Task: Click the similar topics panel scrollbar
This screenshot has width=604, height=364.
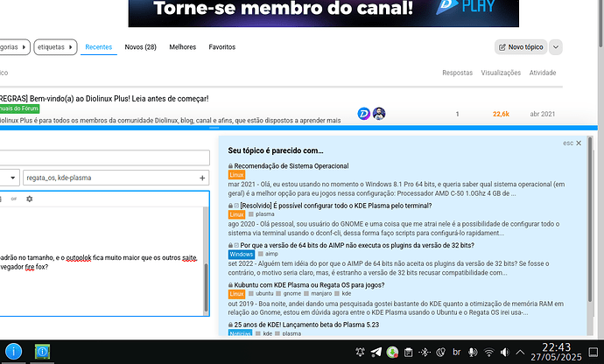Action: [x=590, y=219]
